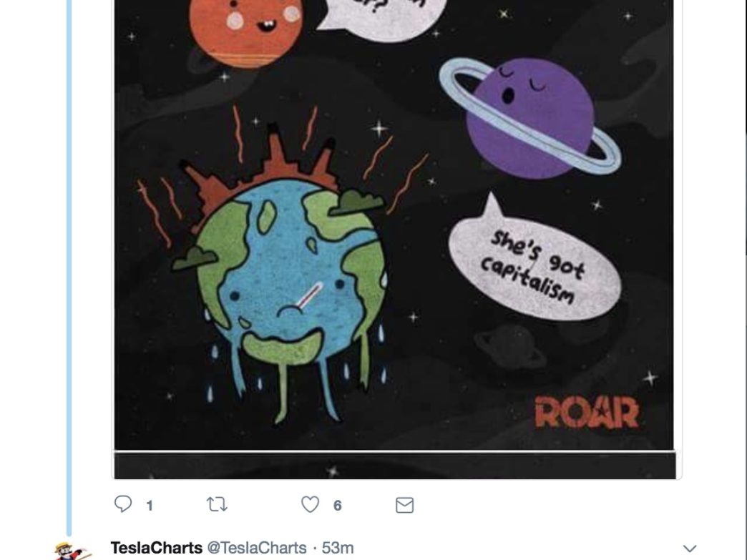Retweet this tweet using the retweet arrows
Viewport: 747px width, 560px height.
217,504
